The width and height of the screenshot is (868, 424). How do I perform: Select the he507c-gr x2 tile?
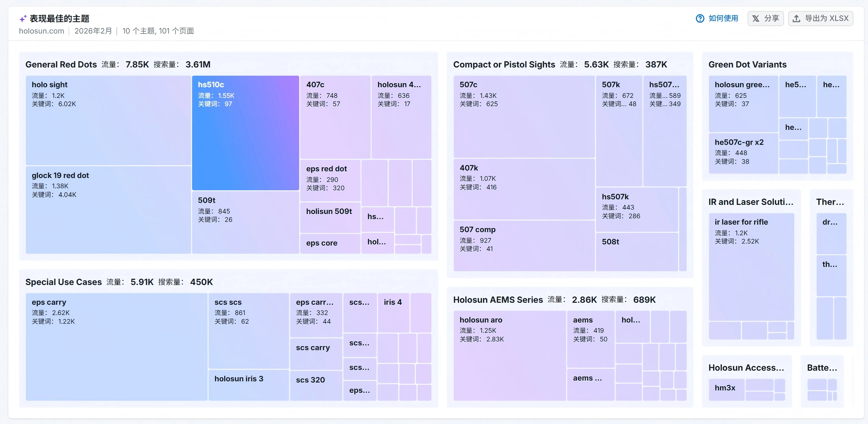coord(743,153)
